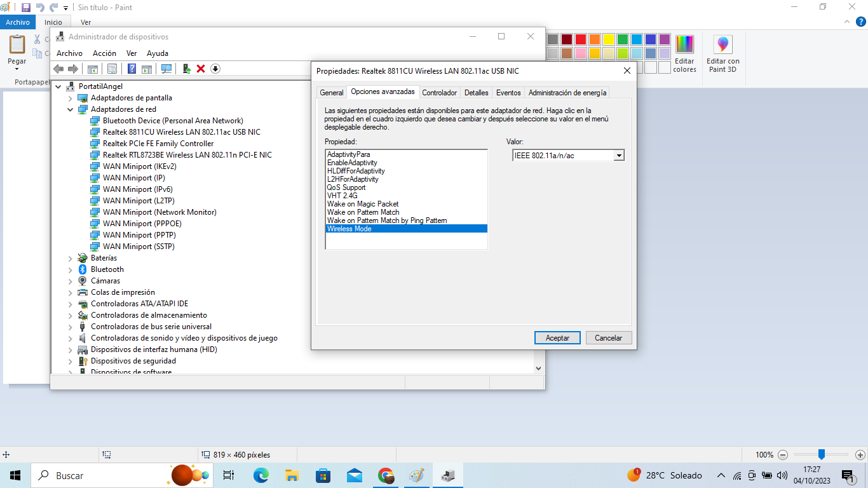Switch to Controlador tab
This screenshot has height=488, width=868.
coord(439,93)
